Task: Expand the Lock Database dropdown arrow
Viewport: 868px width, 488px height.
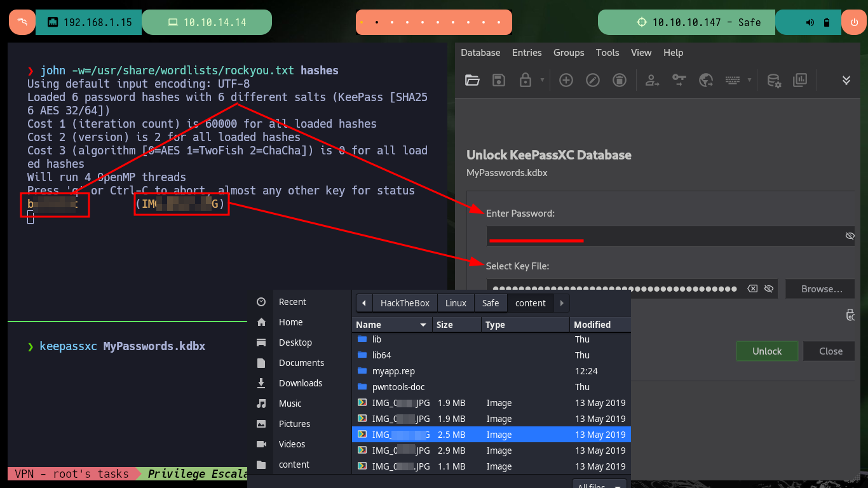Action: [x=542, y=80]
